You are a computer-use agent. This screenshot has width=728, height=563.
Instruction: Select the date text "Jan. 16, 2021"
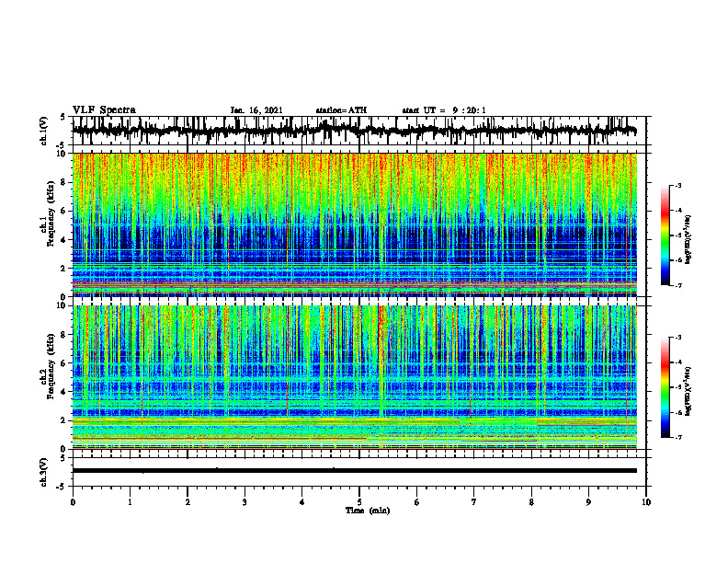(256, 110)
